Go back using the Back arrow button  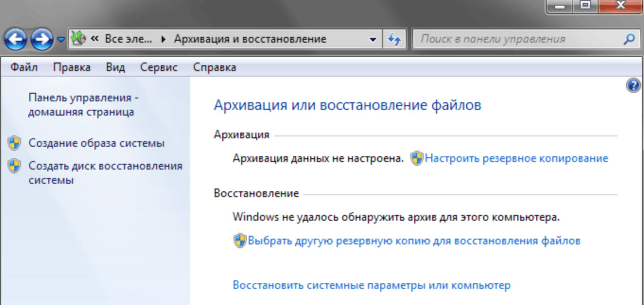pos(16,39)
